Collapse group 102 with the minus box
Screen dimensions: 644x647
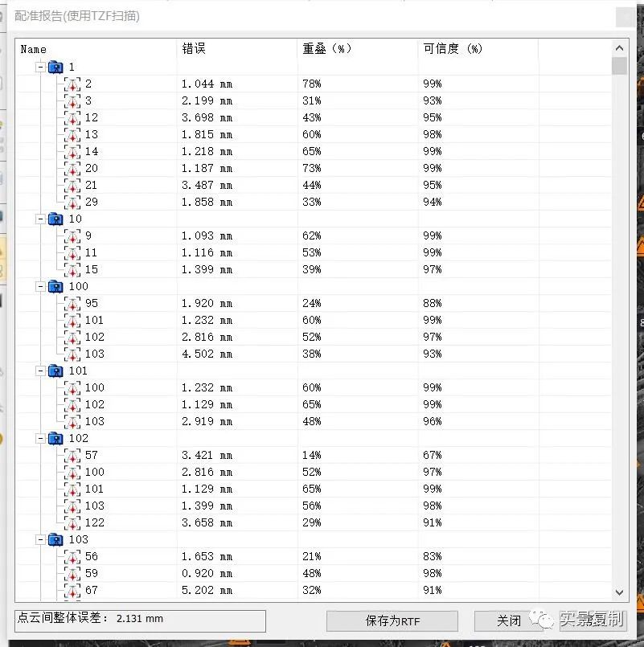tap(40, 438)
